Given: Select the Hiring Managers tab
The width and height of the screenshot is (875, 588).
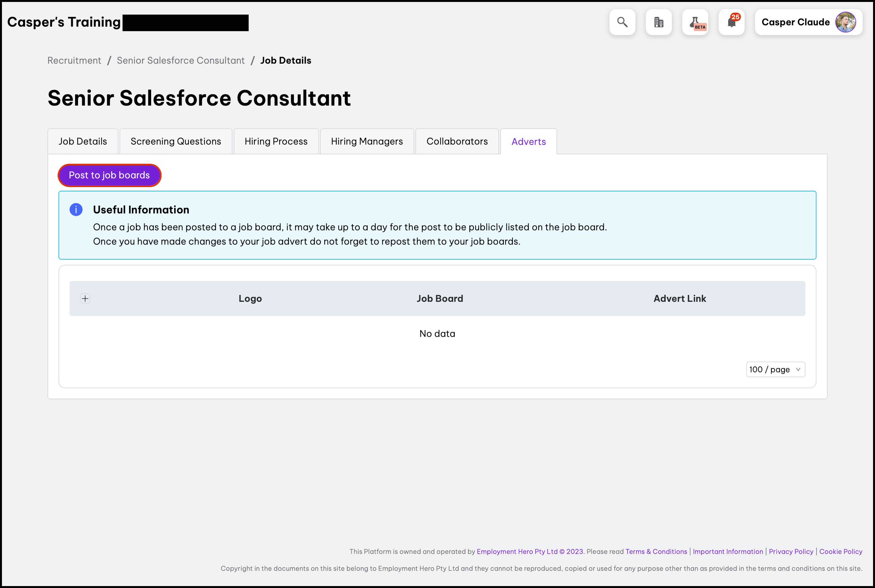Looking at the screenshot, I should (x=367, y=141).
